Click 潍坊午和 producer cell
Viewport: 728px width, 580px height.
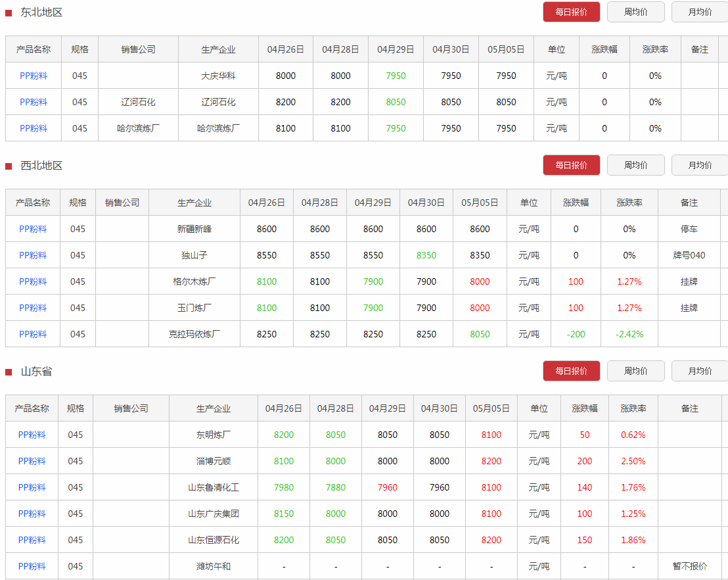point(213,566)
